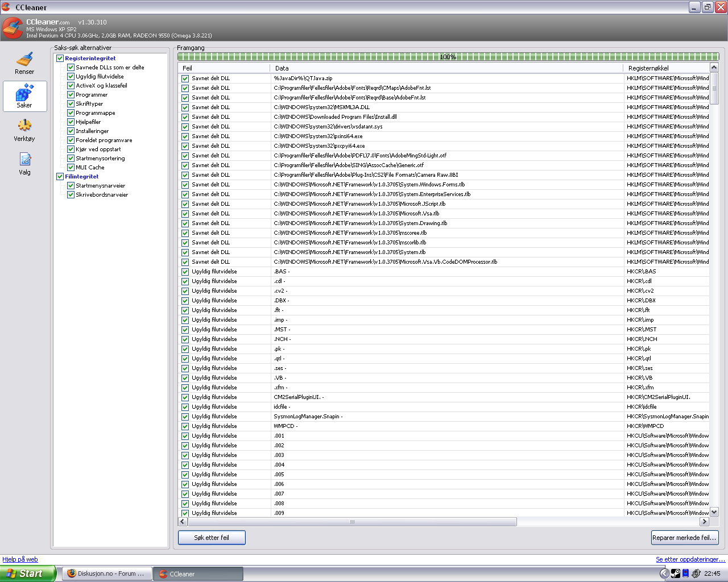The height and width of the screenshot is (582, 728).
Task: Select the SysmonLogManager.Snapin data entry
Action: pos(308,417)
